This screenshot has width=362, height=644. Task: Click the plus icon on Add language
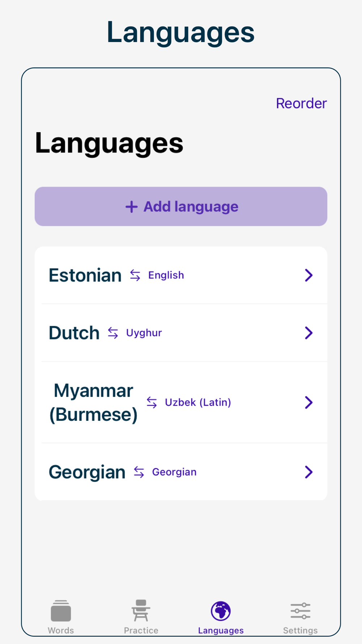pyautogui.click(x=131, y=207)
